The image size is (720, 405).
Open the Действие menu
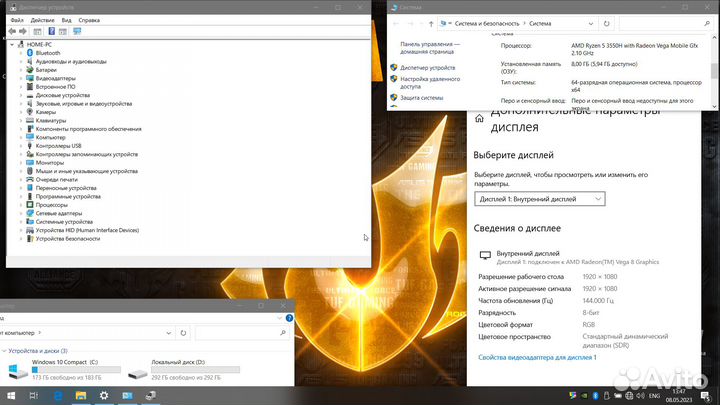pyautogui.click(x=42, y=20)
